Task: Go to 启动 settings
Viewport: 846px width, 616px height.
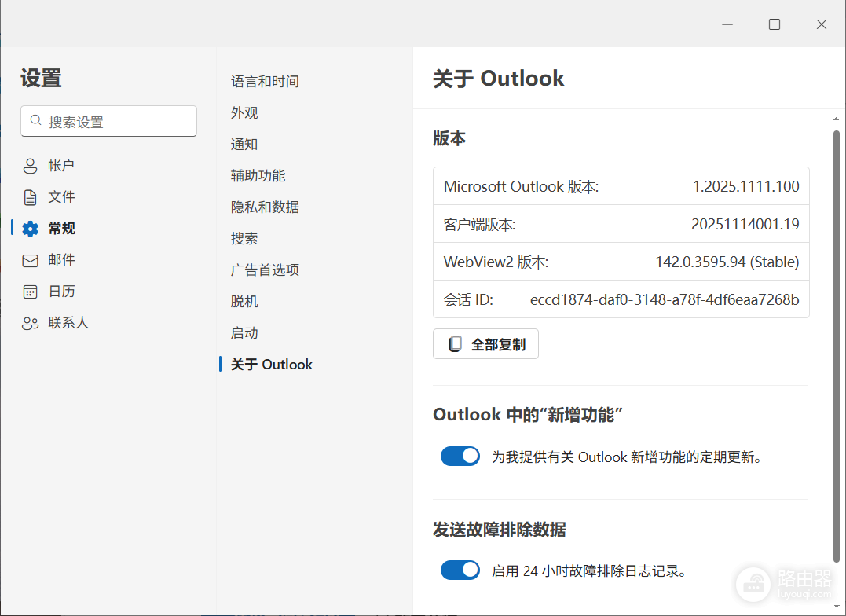Action: tap(244, 333)
